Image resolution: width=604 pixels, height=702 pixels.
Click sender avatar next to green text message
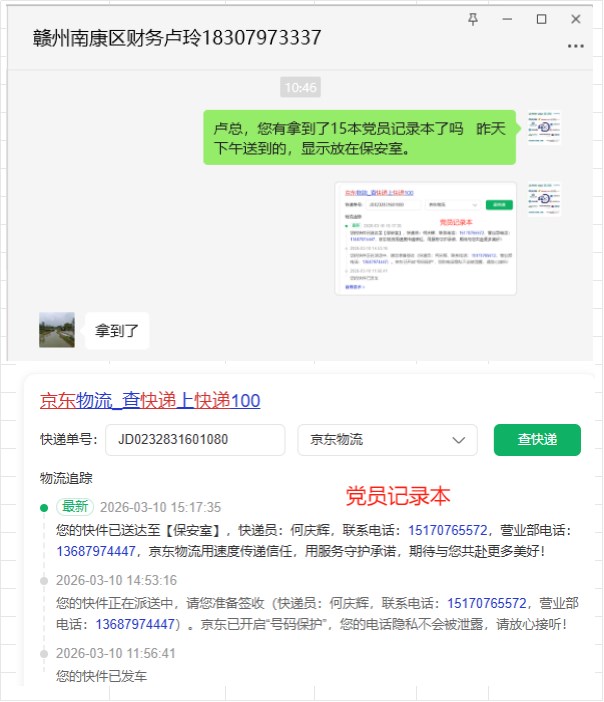(544, 128)
